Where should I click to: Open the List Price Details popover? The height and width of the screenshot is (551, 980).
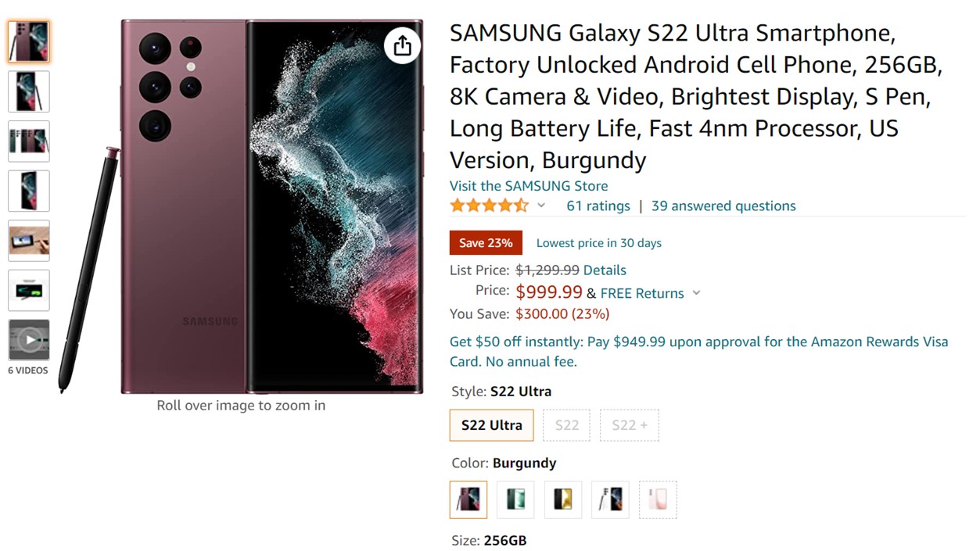tap(605, 270)
